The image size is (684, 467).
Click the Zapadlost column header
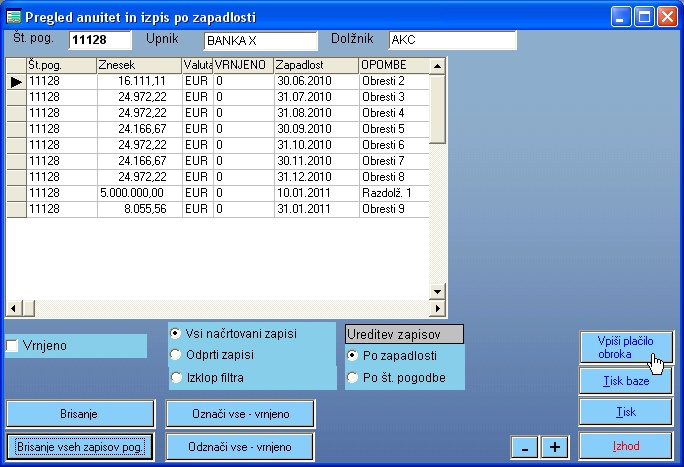click(315, 65)
